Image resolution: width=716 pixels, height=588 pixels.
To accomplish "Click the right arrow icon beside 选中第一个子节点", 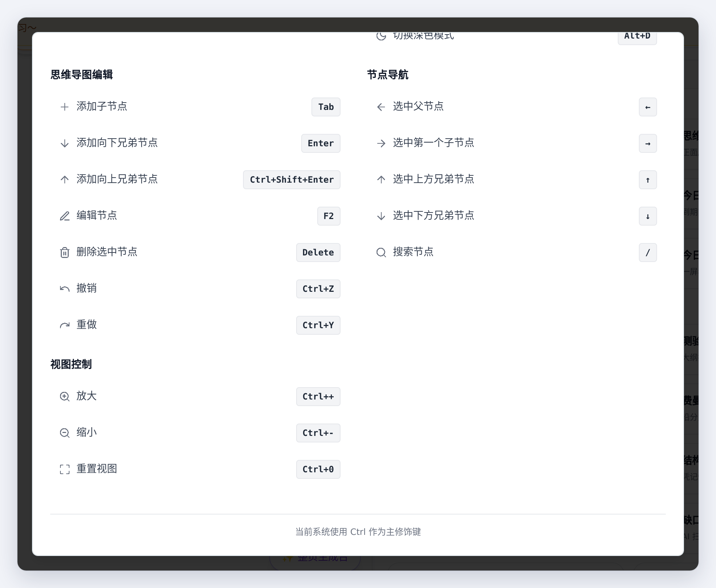I will (381, 143).
